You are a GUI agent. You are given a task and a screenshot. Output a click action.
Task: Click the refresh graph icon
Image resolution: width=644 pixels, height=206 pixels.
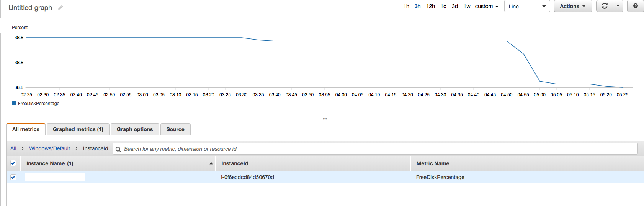pos(605,6)
